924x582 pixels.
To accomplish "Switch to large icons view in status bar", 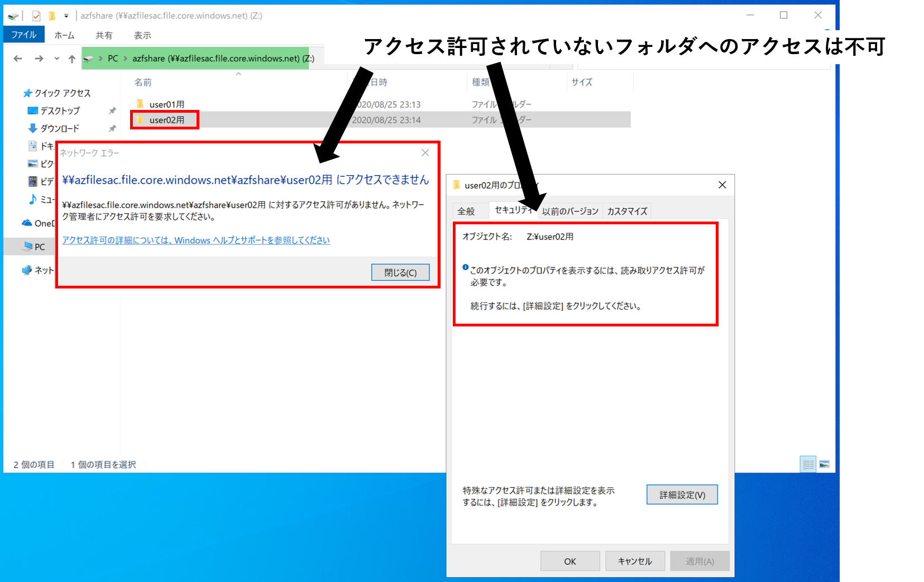I will pyautogui.click(x=824, y=464).
